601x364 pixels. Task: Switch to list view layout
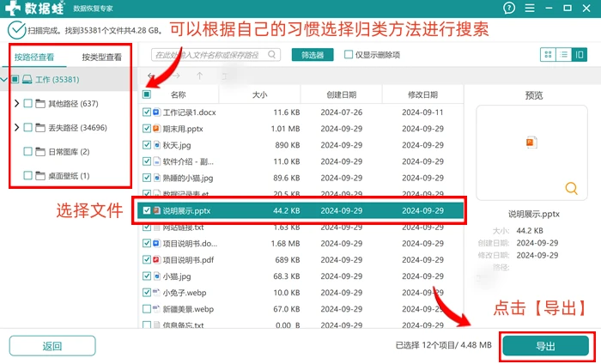pyautogui.click(x=563, y=55)
